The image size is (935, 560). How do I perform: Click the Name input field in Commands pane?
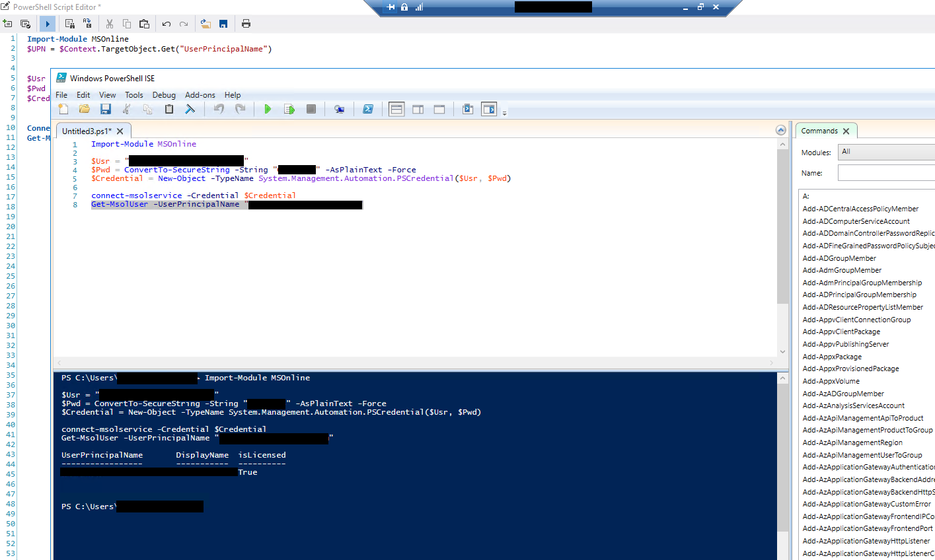(886, 173)
